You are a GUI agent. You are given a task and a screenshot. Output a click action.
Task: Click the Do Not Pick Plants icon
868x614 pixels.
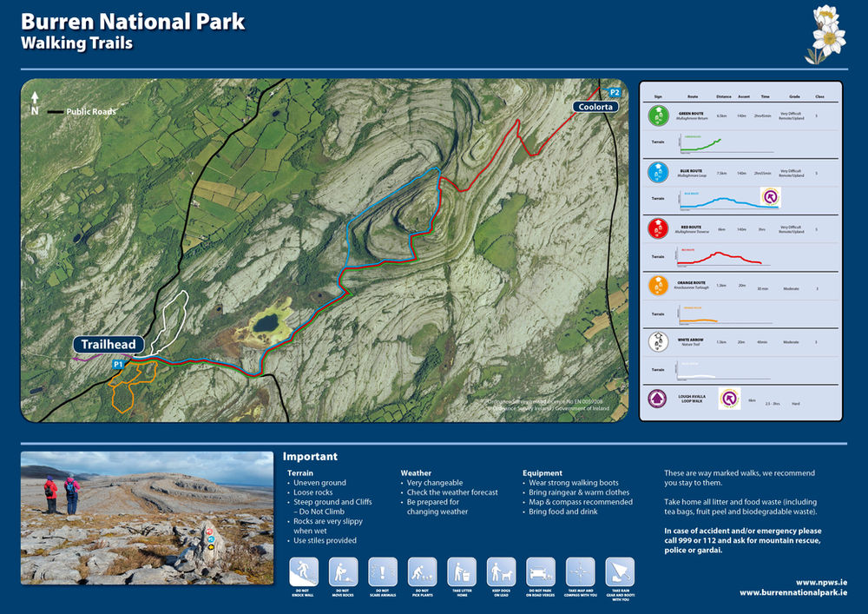pos(424,573)
